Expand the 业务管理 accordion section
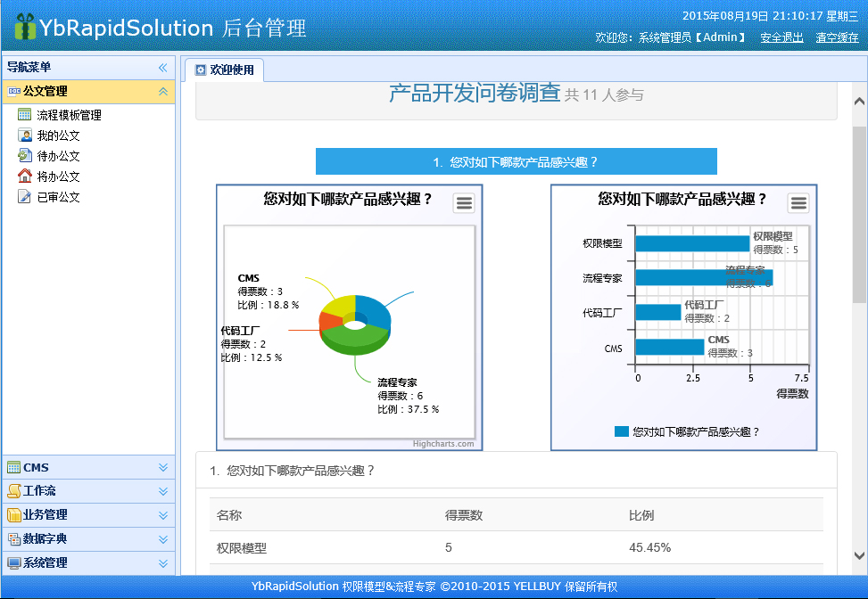The image size is (868, 599). (x=162, y=515)
